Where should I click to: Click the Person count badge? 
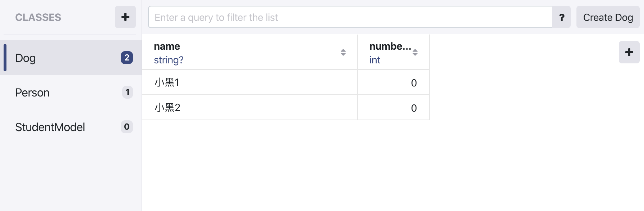127,92
